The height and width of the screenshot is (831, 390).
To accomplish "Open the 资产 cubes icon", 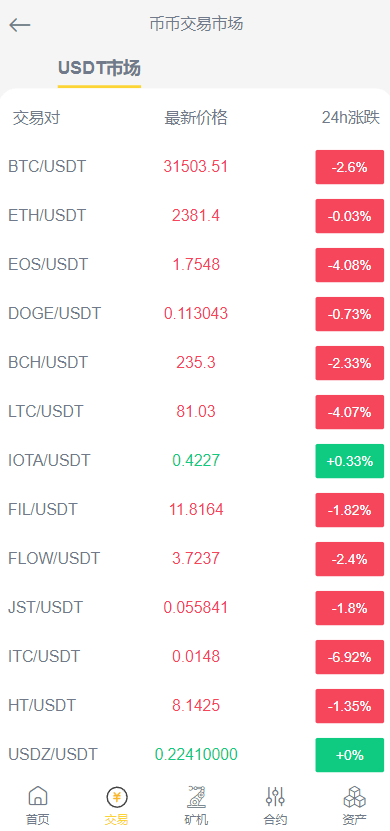I will coord(354,797).
